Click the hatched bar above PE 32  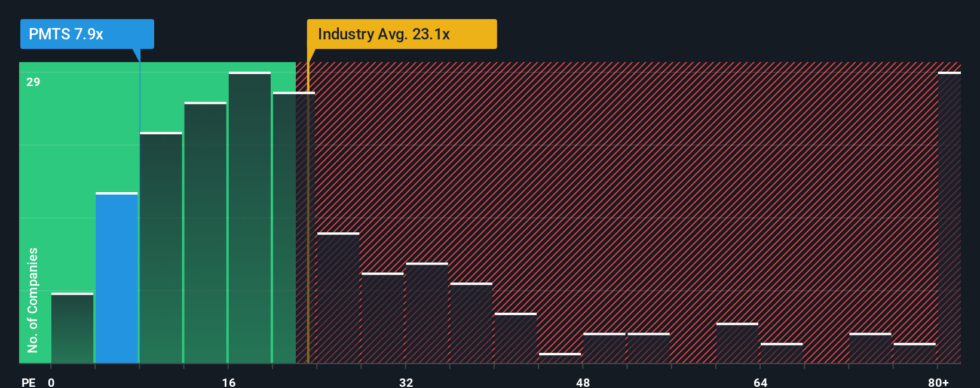coord(427,313)
